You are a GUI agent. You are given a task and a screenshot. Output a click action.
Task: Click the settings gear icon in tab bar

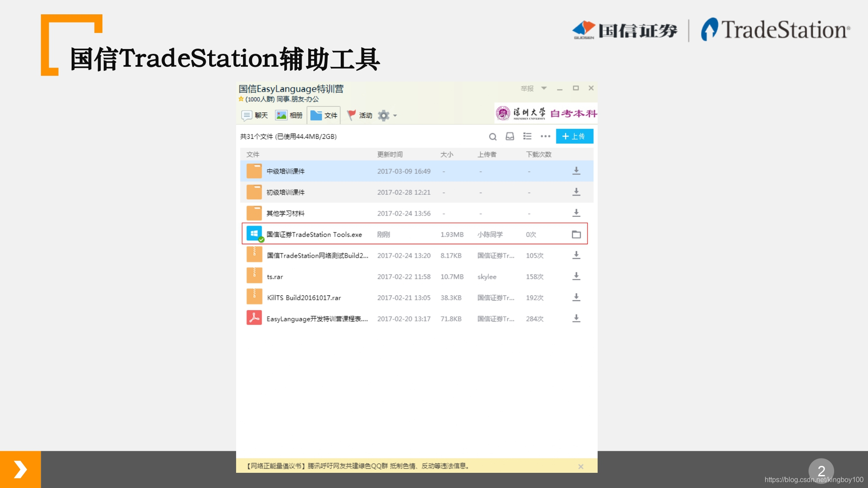tap(384, 115)
